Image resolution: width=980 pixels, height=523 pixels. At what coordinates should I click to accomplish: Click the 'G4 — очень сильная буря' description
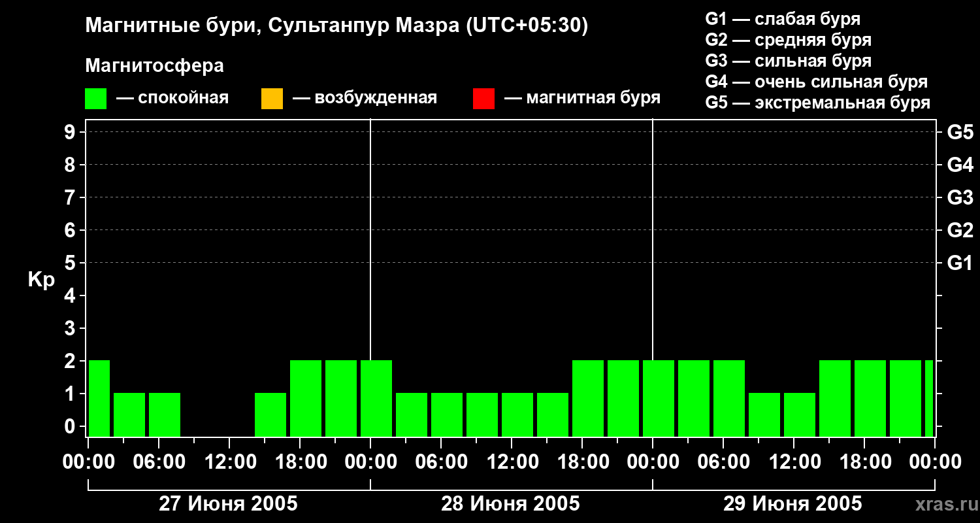coord(817,82)
